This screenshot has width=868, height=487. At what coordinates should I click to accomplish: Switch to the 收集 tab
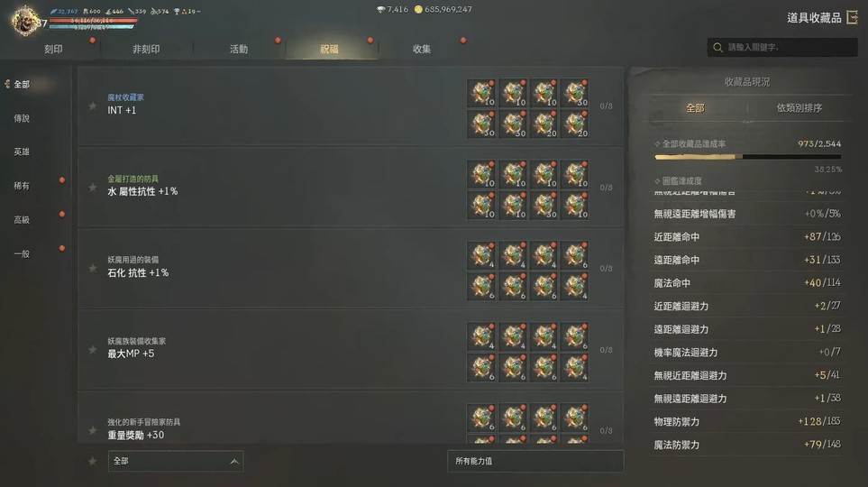click(421, 50)
